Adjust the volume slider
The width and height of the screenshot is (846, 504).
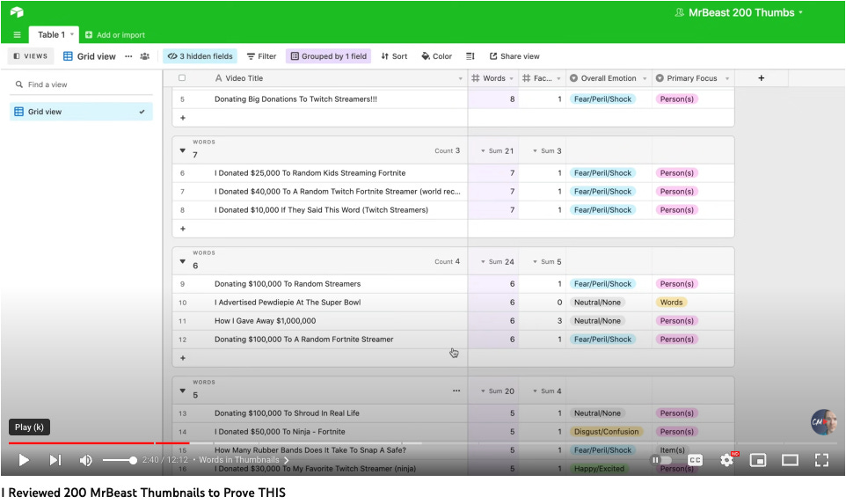click(x=120, y=460)
